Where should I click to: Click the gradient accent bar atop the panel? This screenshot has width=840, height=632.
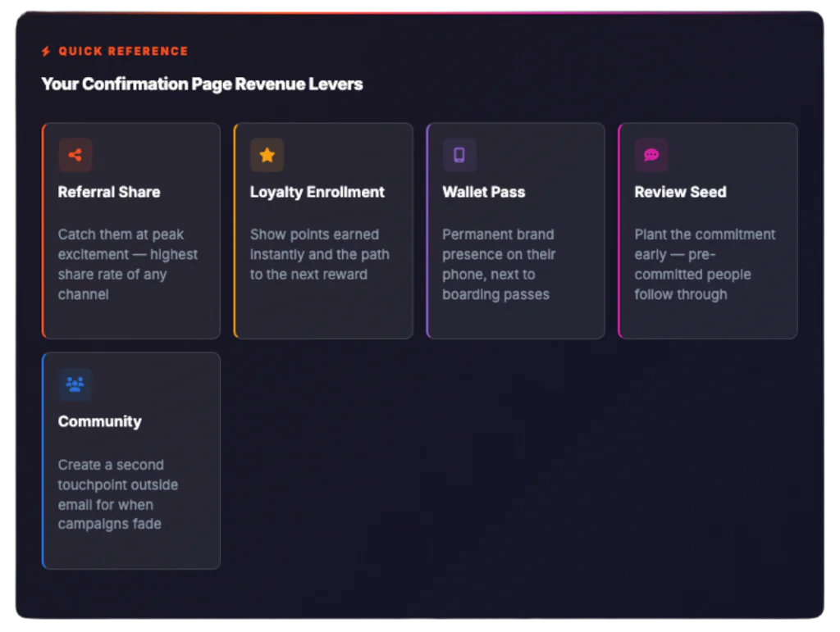click(420, 11)
